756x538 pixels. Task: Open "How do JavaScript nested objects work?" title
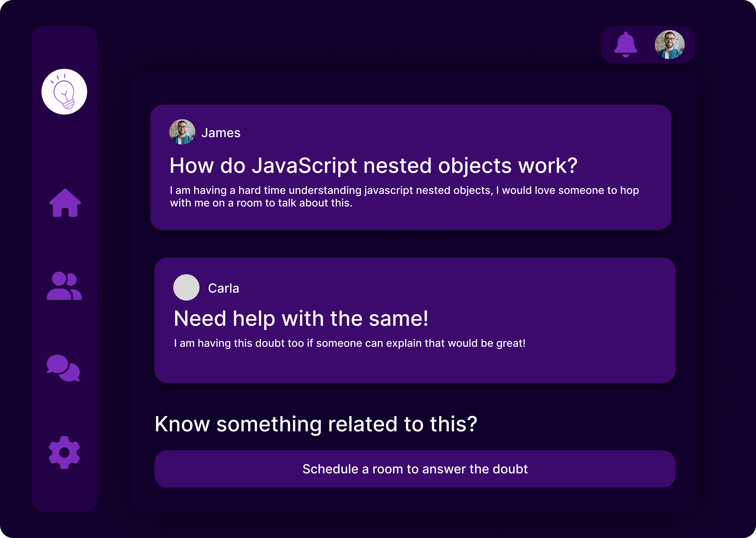[x=373, y=166]
